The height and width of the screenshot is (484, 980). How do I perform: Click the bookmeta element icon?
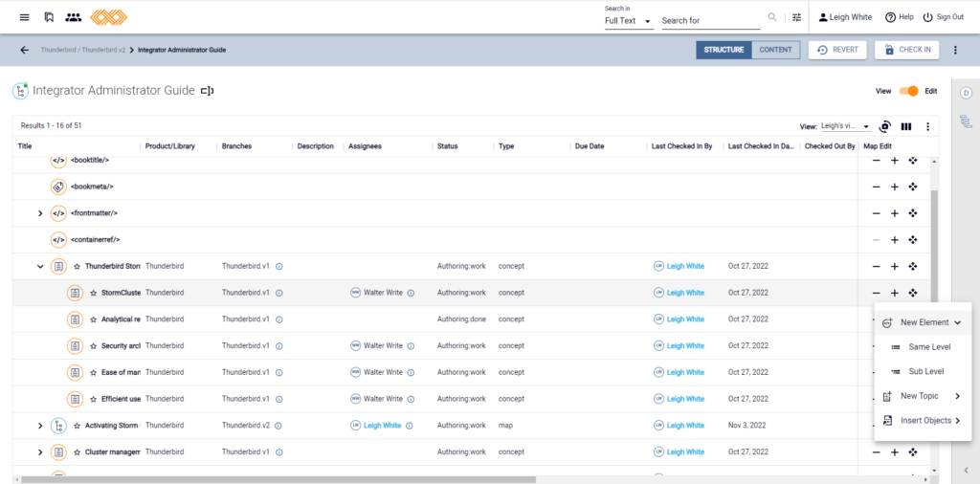58,187
